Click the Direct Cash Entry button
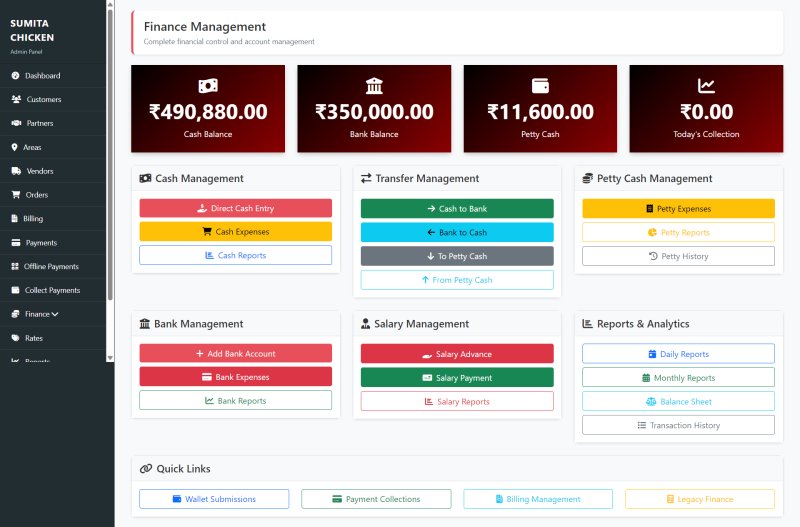Viewport: 800px width, 527px height. 235,208
